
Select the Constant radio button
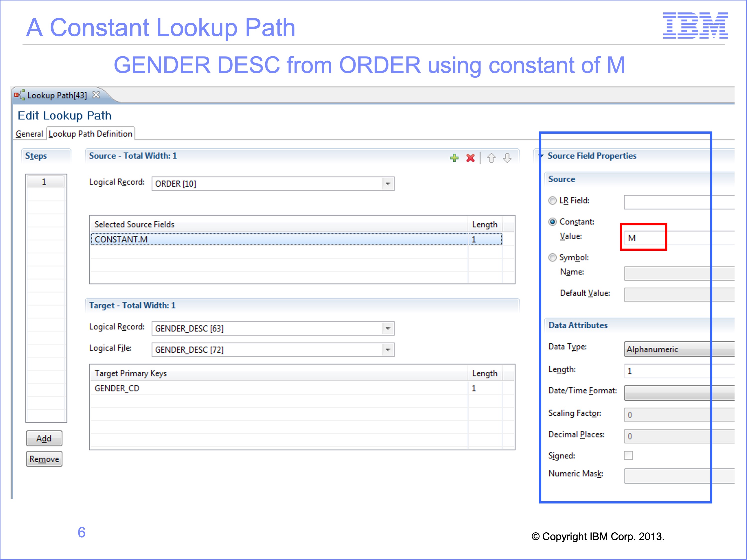[552, 222]
